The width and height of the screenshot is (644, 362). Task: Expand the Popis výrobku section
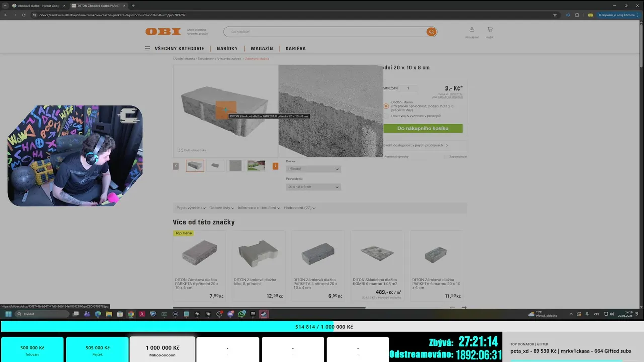pyautogui.click(x=191, y=208)
